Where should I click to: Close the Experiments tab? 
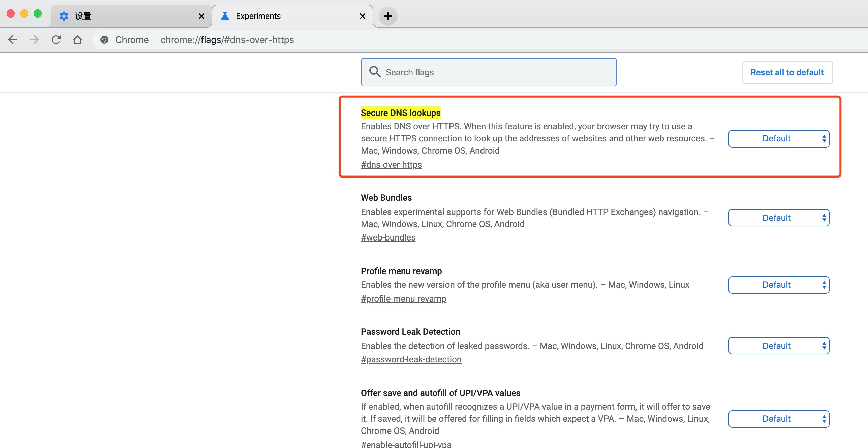coord(363,16)
